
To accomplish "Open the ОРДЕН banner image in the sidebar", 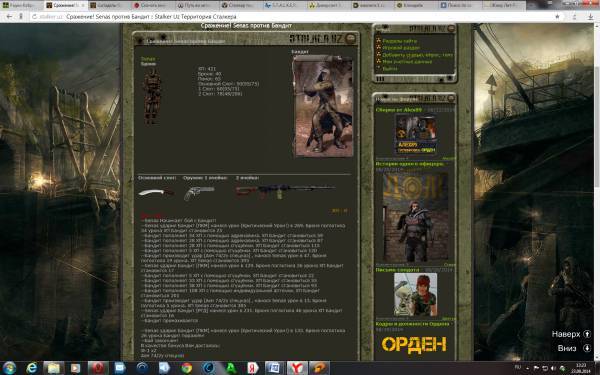I will [414, 344].
